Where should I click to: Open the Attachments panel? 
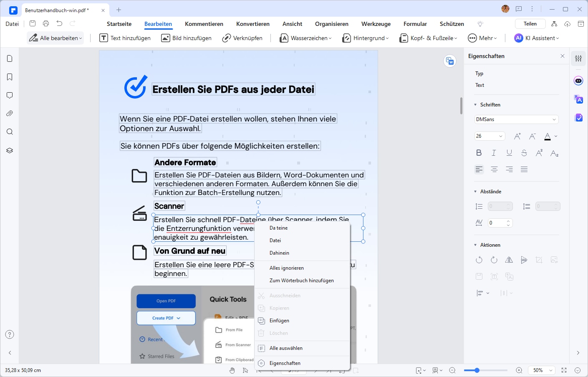pyautogui.click(x=10, y=114)
